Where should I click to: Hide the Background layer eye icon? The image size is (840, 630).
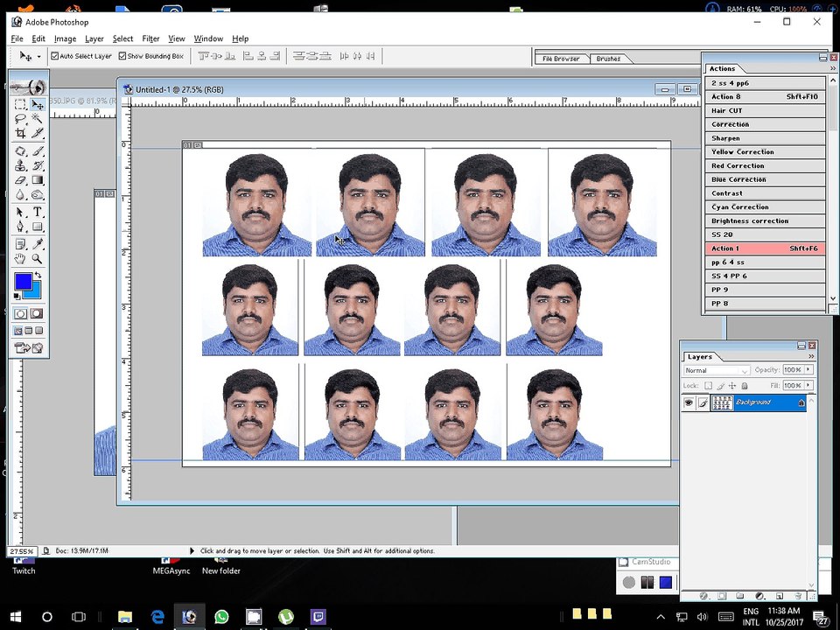689,402
